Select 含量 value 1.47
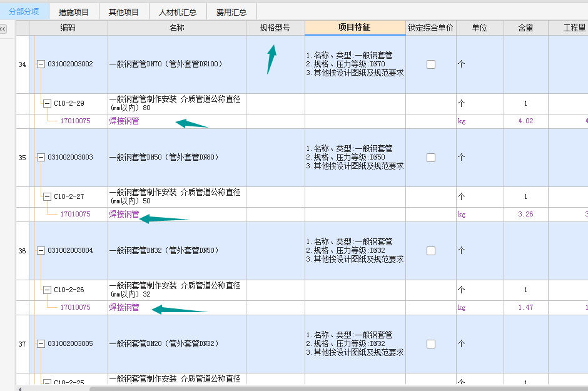This screenshot has height=391, width=588. click(x=525, y=307)
